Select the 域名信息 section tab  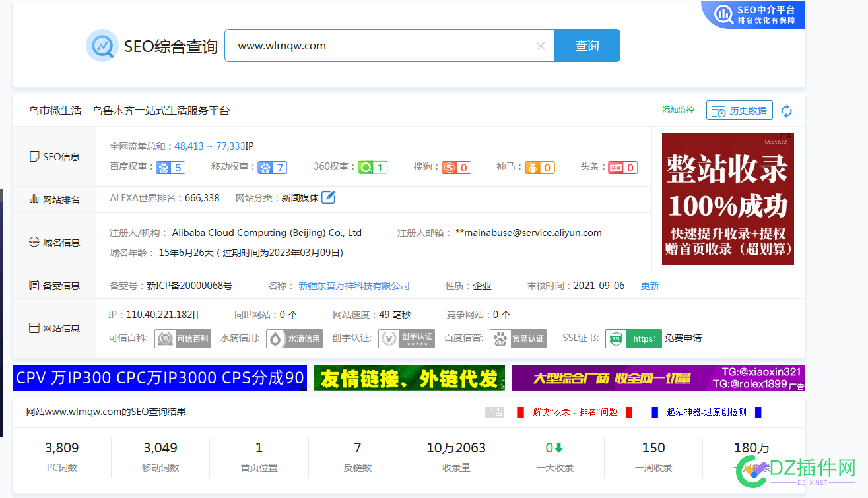[55, 242]
